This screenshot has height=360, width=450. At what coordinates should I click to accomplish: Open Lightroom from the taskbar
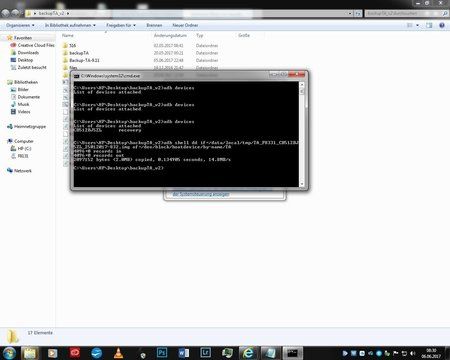click(x=205, y=353)
